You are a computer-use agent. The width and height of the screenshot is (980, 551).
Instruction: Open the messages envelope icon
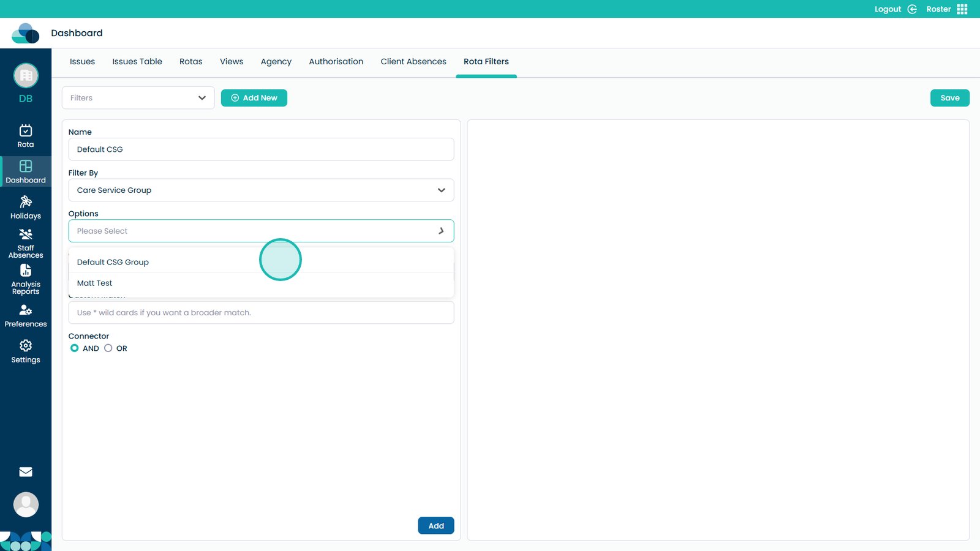tap(26, 472)
